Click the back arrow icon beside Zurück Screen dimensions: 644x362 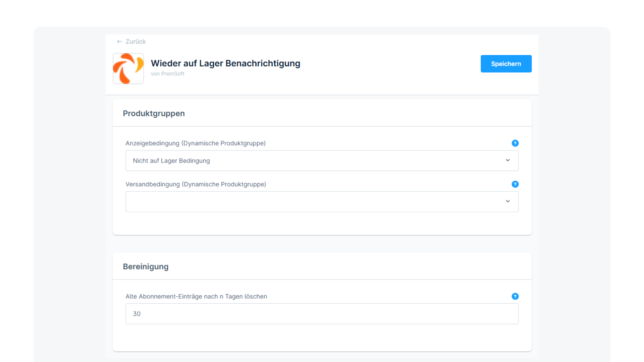pyautogui.click(x=119, y=42)
